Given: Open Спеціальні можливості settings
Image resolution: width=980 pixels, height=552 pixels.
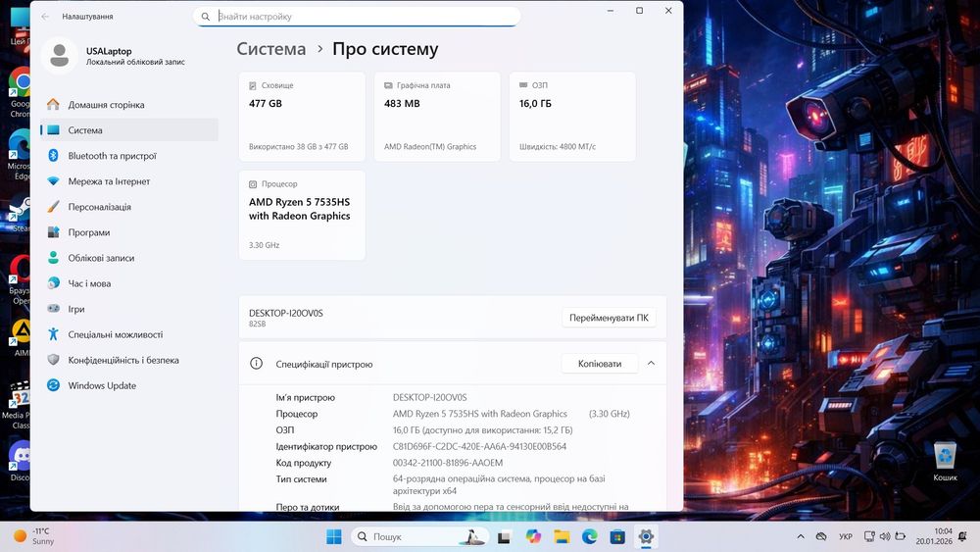Looking at the screenshot, I should (x=129, y=334).
